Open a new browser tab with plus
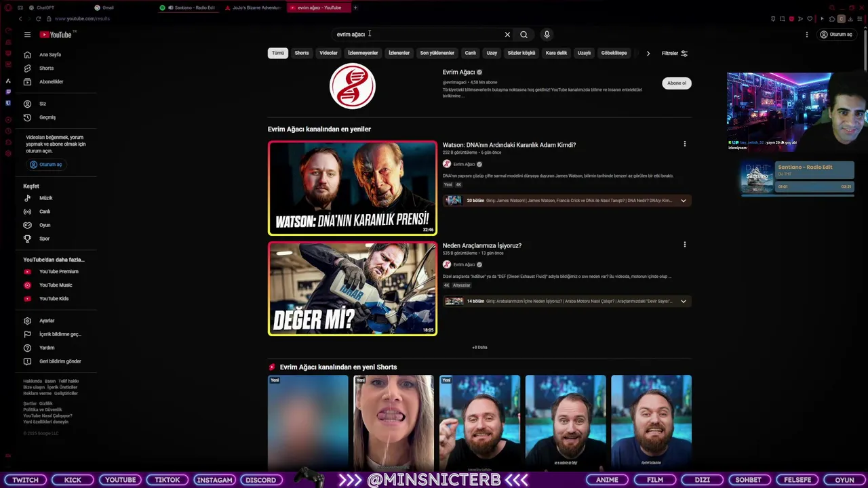Viewport: 868px width, 488px height. pos(355,7)
